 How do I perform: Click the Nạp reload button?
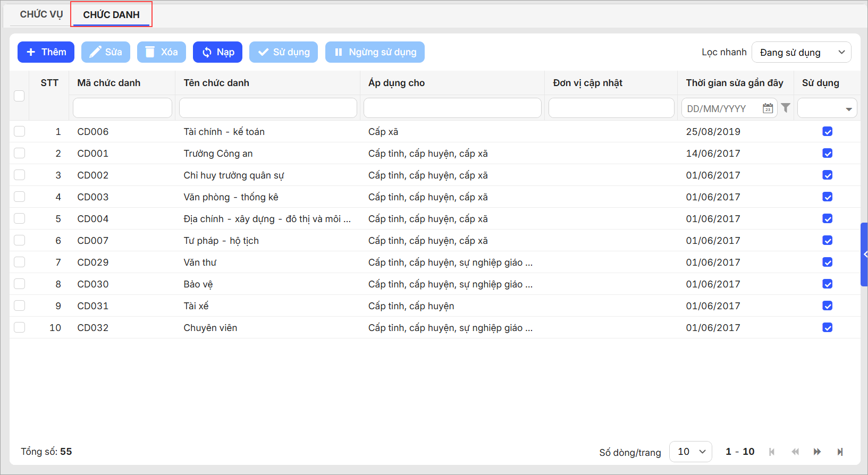pyautogui.click(x=217, y=52)
